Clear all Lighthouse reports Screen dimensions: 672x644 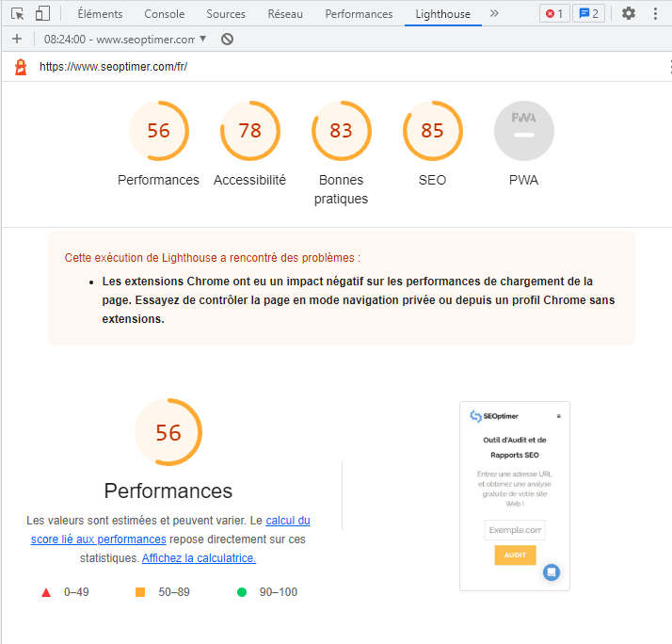pyautogui.click(x=228, y=40)
